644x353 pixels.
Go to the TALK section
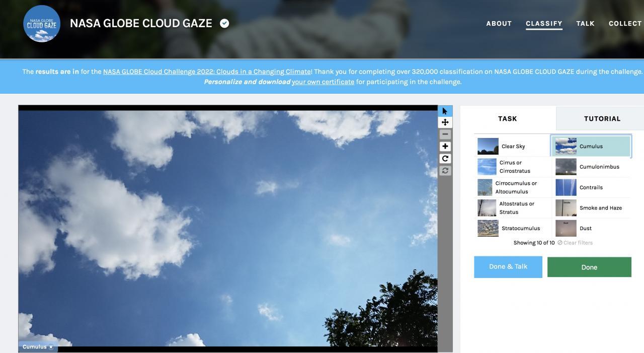pos(585,24)
